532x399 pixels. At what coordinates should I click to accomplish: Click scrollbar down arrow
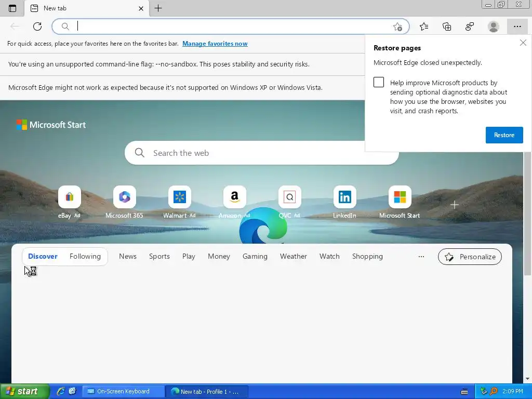527,379
